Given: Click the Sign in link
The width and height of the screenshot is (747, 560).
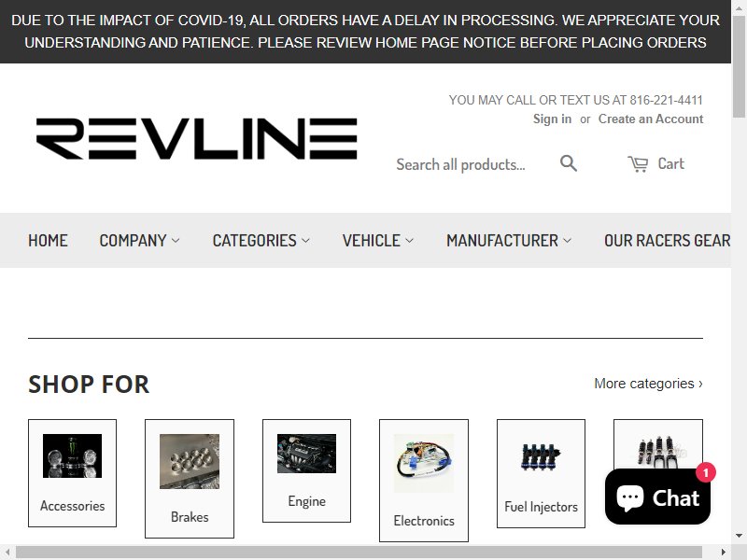Looking at the screenshot, I should point(552,119).
